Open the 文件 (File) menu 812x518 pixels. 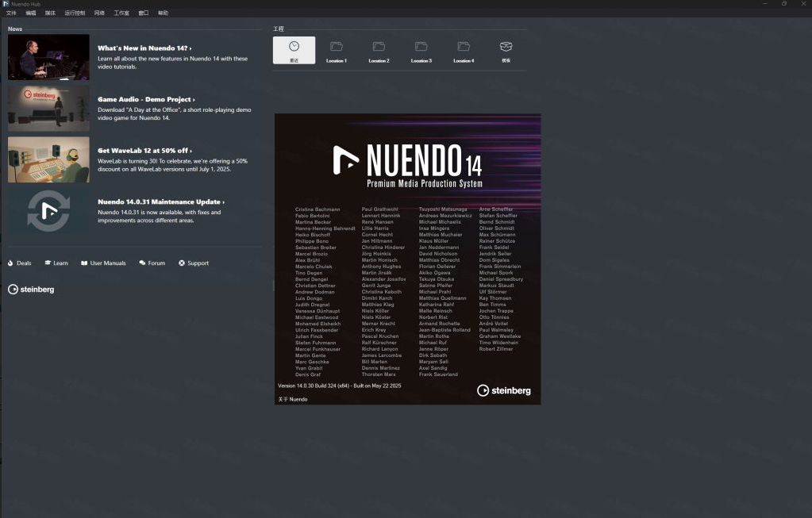point(11,13)
